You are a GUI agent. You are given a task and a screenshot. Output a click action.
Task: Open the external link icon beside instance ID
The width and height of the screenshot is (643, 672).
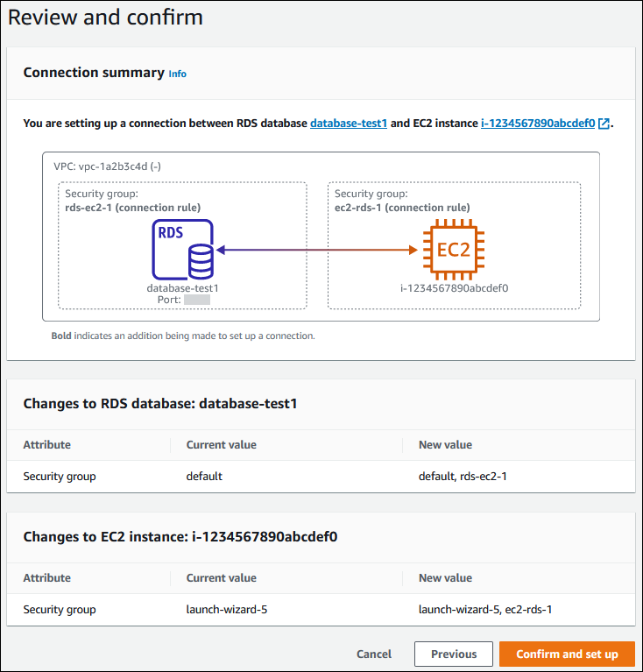pyautogui.click(x=604, y=124)
